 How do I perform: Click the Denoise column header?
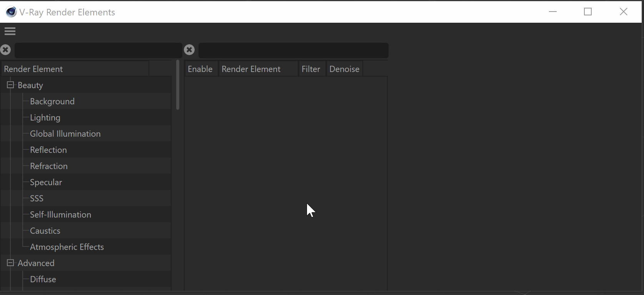tap(344, 69)
